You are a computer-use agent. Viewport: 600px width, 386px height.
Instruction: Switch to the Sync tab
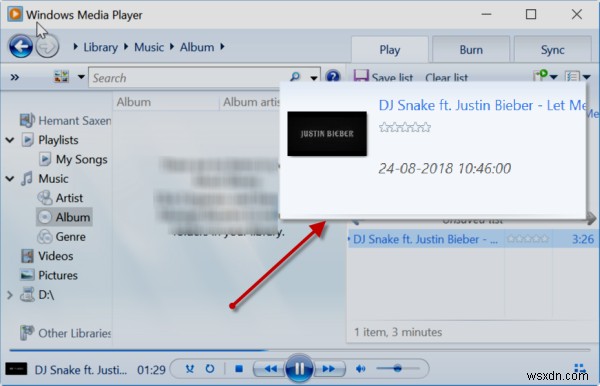pyautogui.click(x=552, y=49)
